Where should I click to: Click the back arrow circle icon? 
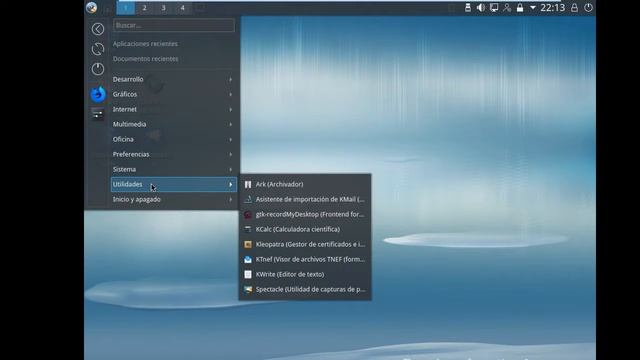point(98,29)
